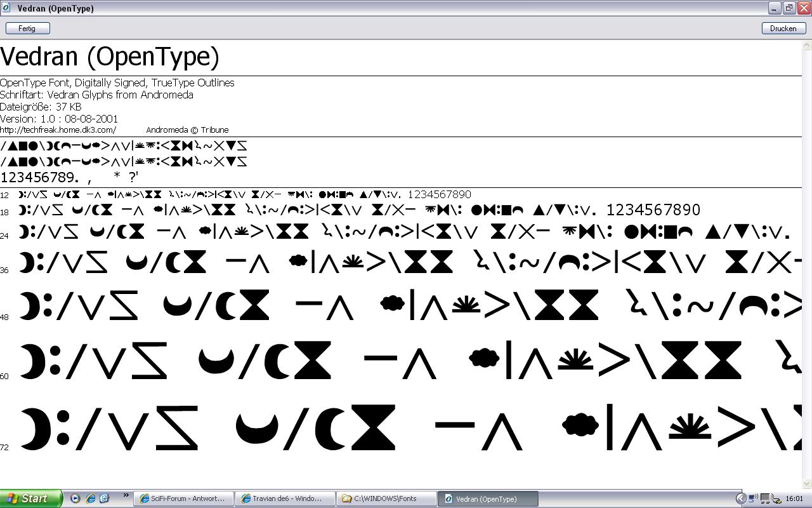Click the safely remove hardware tray icon
This screenshot has height=508, width=812.
coord(776,498)
